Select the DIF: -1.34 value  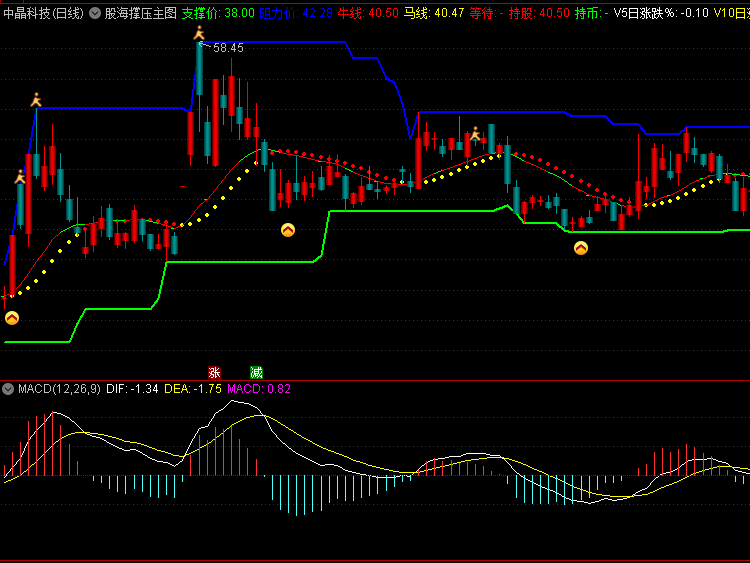[x=132, y=389]
